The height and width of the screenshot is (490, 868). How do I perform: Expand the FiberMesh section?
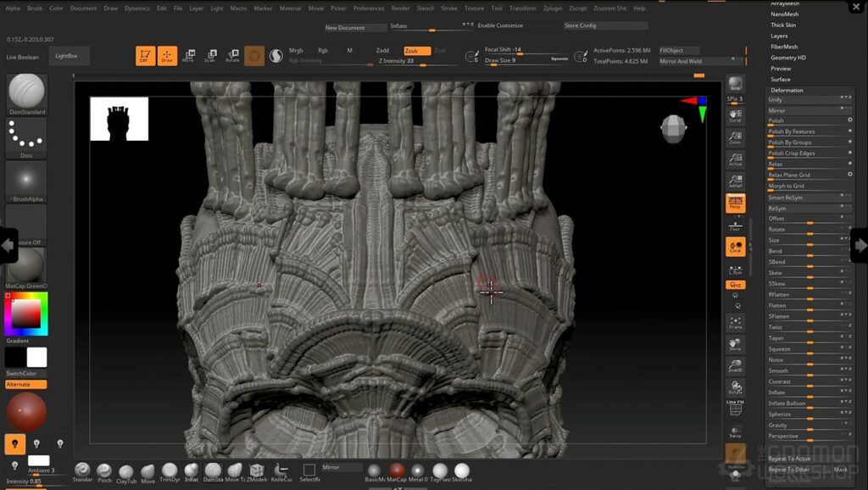[x=784, y=47]
